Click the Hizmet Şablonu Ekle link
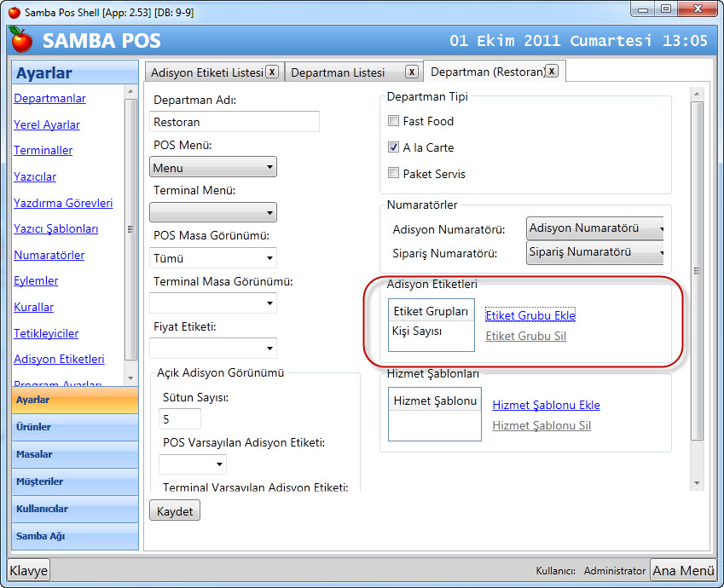 547,405
